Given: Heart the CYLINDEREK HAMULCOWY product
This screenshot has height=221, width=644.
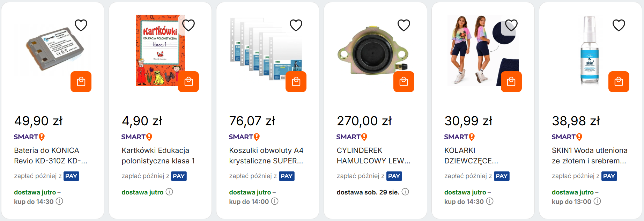Looking at the screenshot, I should pyautogui.click(x=404, y=25).
